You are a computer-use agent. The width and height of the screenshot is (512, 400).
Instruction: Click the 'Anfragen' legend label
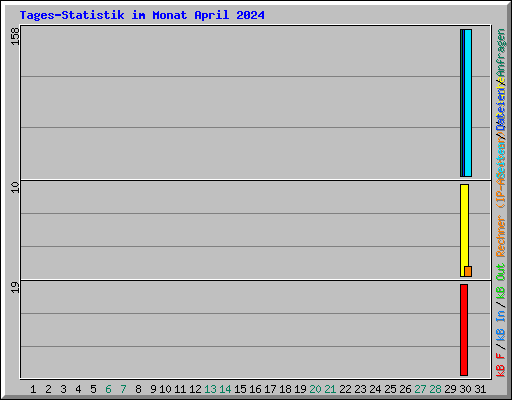click(501, 53)
